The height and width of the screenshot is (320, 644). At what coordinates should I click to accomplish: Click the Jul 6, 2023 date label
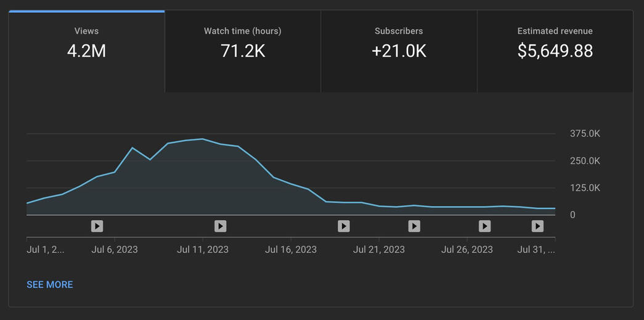coord(115,250)
